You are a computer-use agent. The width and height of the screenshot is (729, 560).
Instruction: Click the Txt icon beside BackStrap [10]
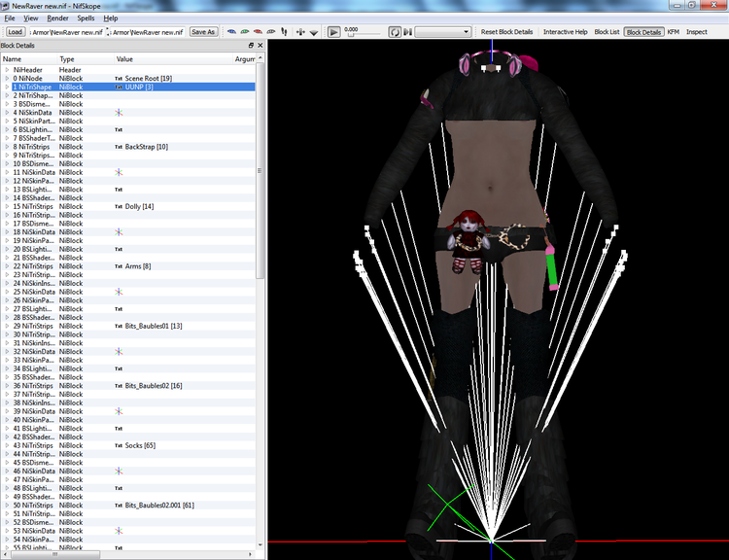click(x=119, y=147)
